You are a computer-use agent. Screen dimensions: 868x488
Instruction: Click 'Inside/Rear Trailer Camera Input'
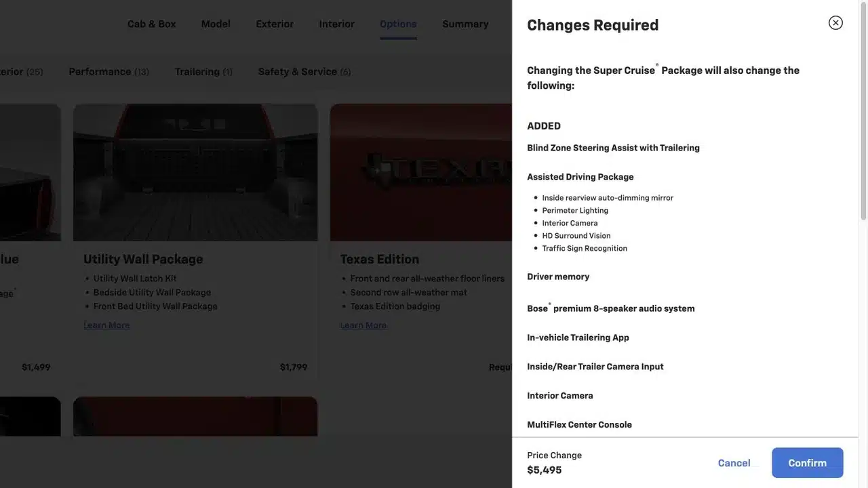tap(595, 367)
